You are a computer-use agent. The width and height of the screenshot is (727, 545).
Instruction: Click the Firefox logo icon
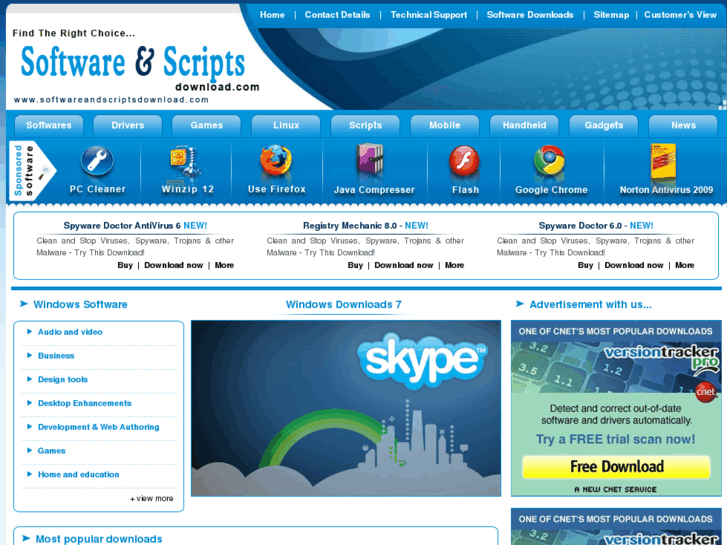[x=276, y=160]
